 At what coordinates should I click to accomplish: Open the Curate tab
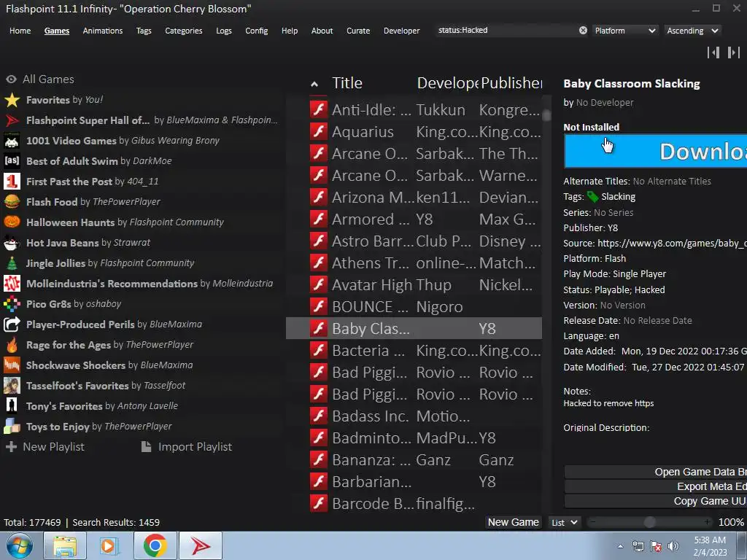[x=358, y=31]
